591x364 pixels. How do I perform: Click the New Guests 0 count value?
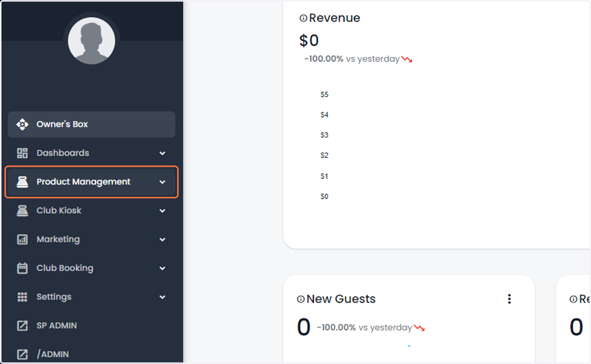click(x=304, y=328)
